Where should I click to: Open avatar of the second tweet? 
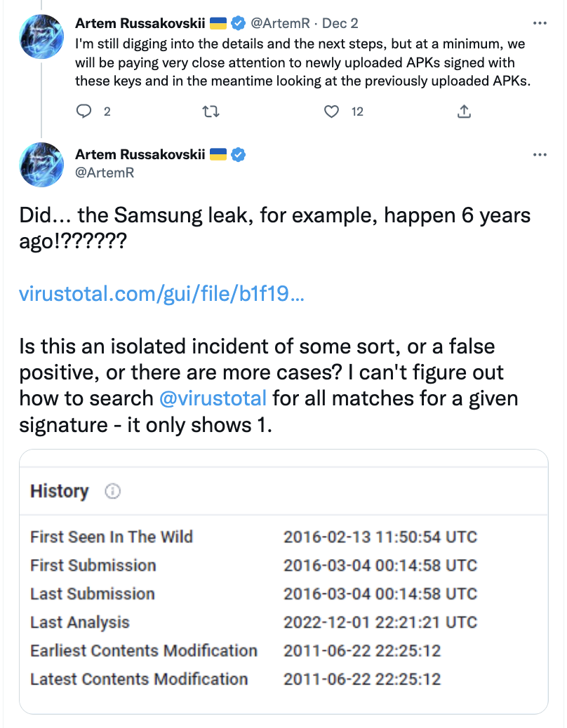[43, 164]
